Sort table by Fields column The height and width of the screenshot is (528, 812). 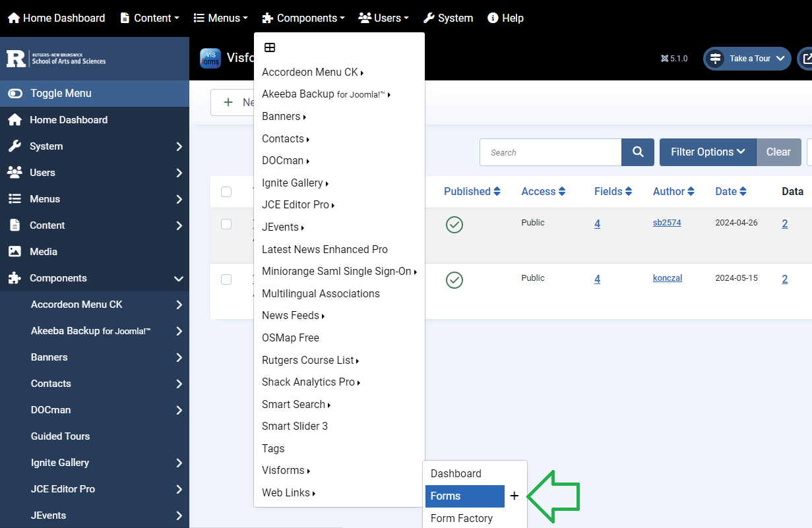coord(613,192)
